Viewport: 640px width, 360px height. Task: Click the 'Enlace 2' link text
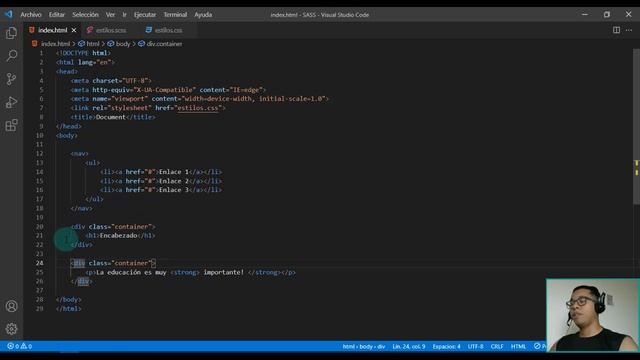tap(174, 181)
